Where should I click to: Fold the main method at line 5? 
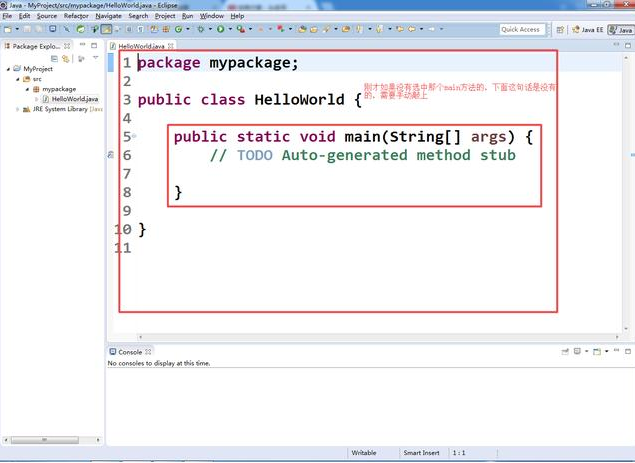(134, 136)
